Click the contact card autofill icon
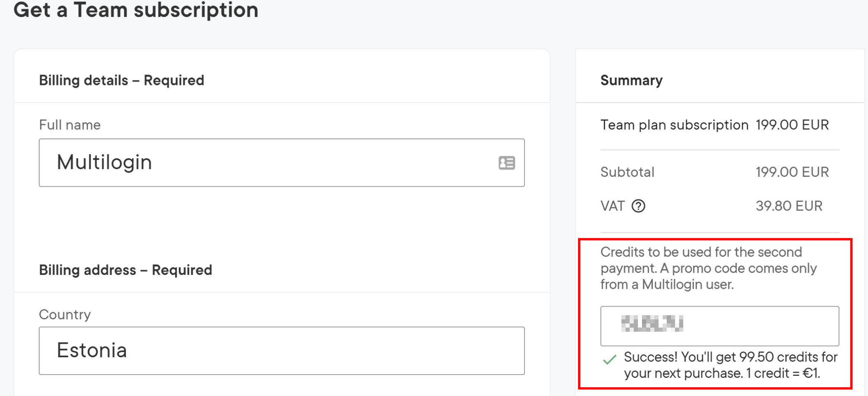 click(506, 163)
